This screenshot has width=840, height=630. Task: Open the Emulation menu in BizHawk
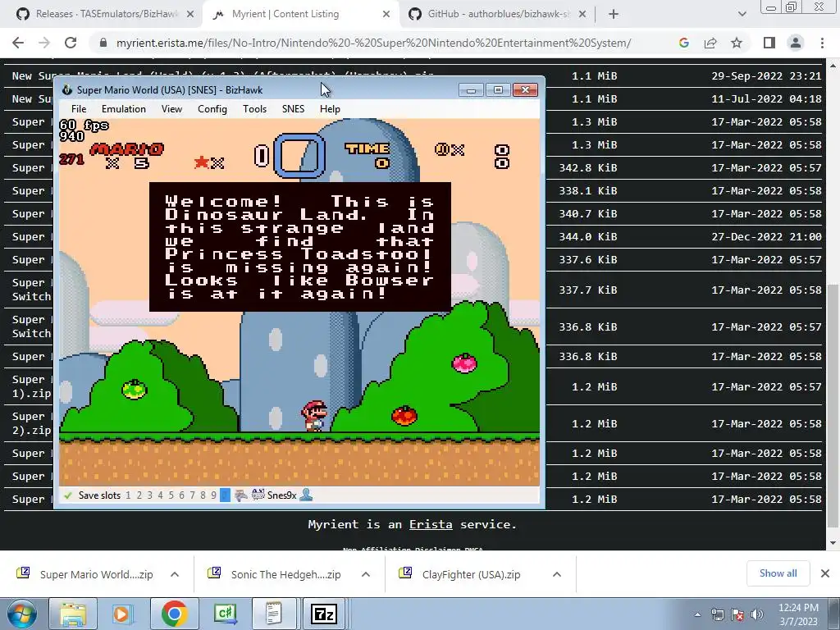click(124, 109)
